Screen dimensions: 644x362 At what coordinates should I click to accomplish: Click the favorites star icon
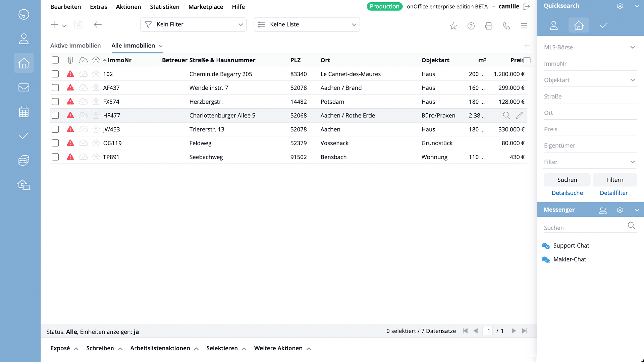coord(453,26)
